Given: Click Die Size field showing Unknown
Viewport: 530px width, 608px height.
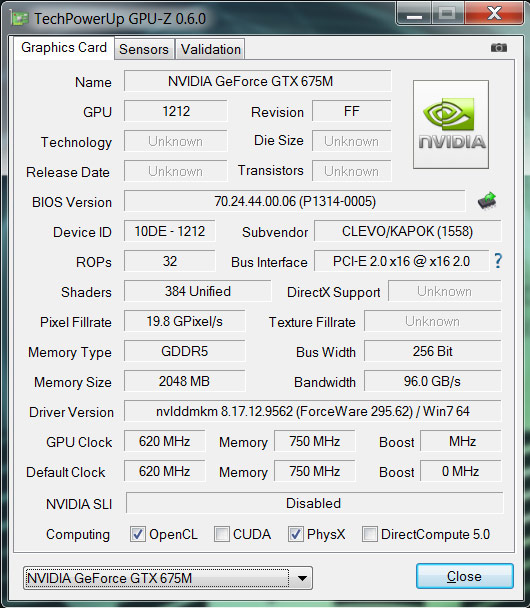Looking at the screenshot, I should coord(352,141).
